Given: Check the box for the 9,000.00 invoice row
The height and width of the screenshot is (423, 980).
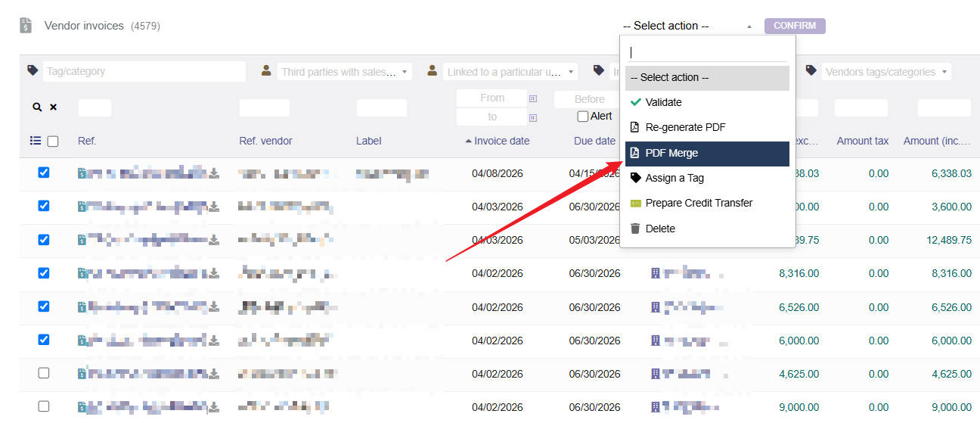Looking at the screenshot, I should point(44,406).
